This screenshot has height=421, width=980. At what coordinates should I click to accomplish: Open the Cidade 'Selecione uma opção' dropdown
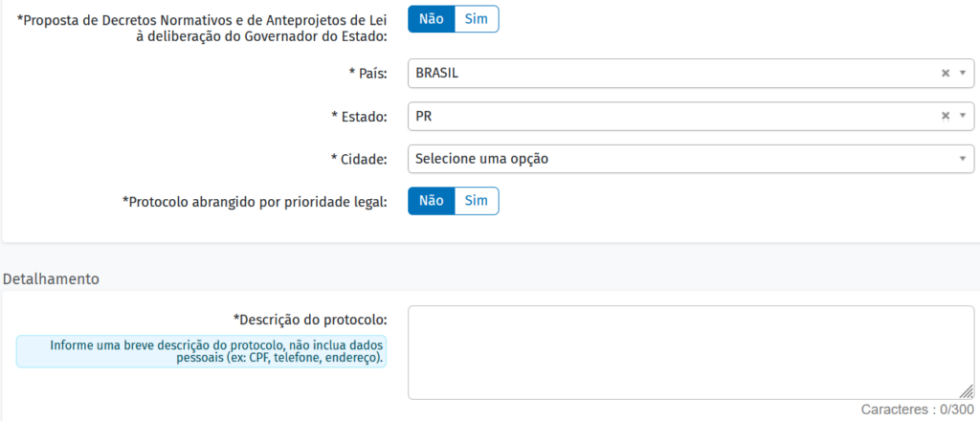click(670, 159)
